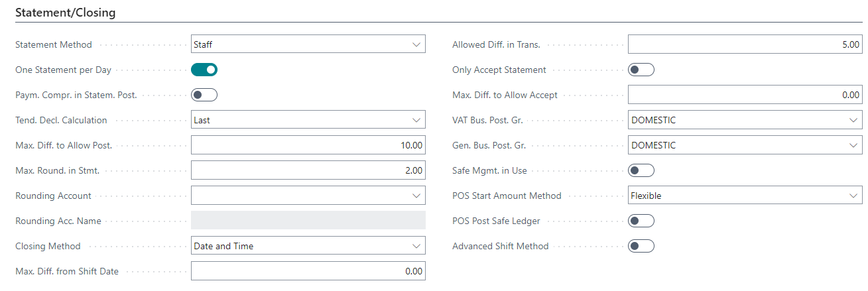Click the Rounding Acc. Name field
Viewport: 868px width, 291px height.
click(x=308, y=221)
